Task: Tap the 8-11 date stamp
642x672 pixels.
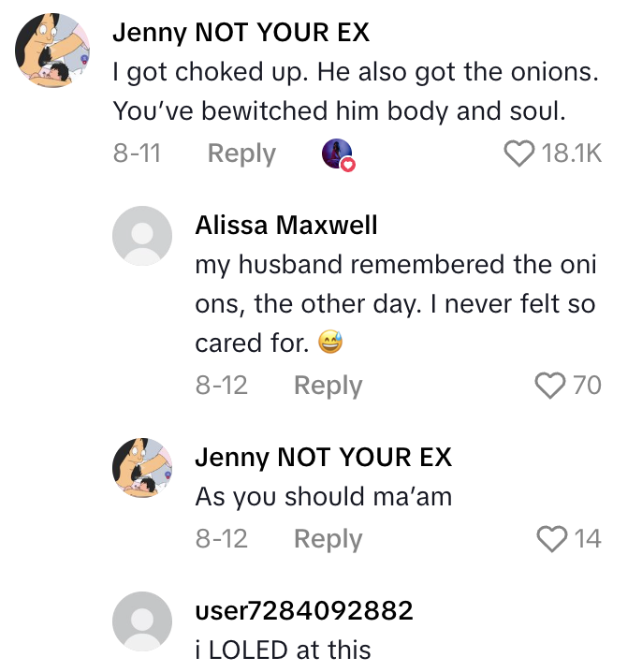Action: coord(137,153)
